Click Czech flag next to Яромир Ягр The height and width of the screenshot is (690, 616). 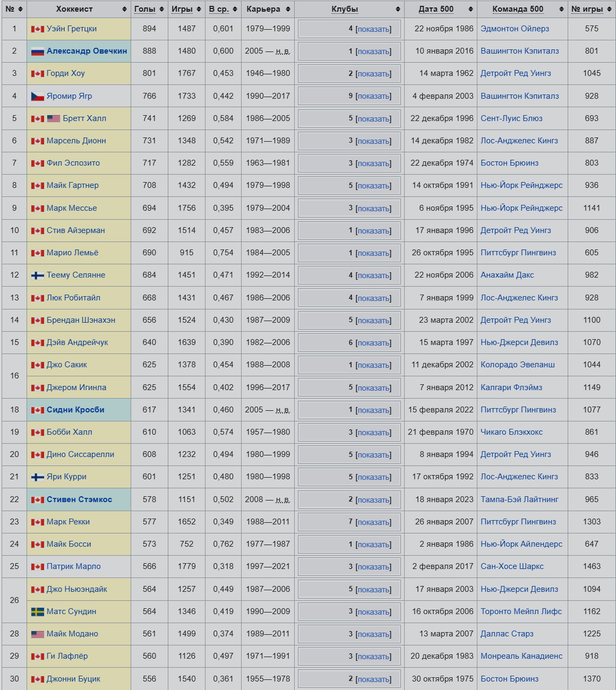(38, 97)
